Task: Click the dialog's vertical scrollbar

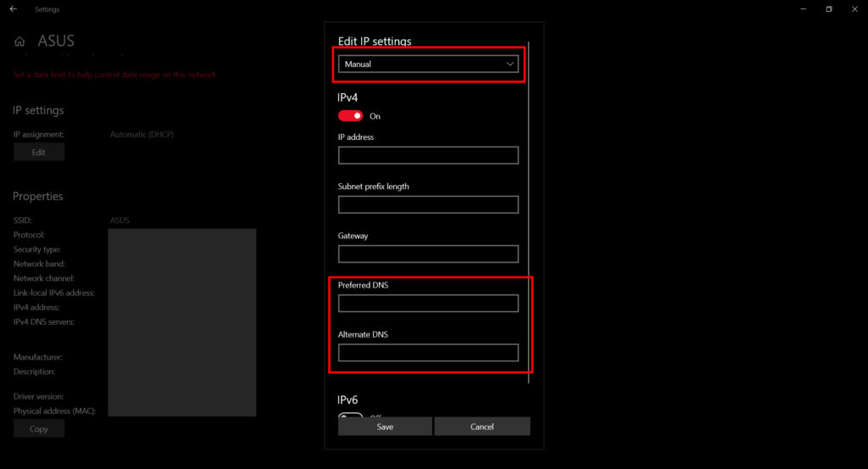Action: click(529, 212)
